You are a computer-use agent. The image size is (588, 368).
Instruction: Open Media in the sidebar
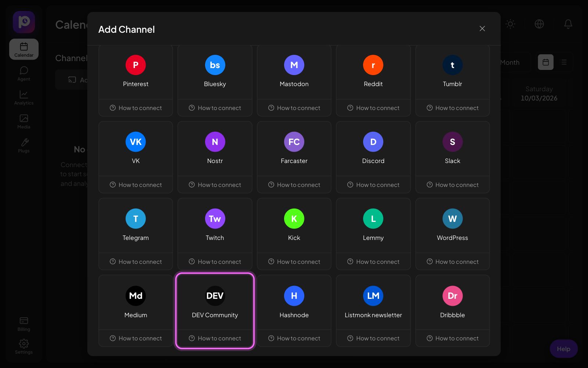(24, 121)
